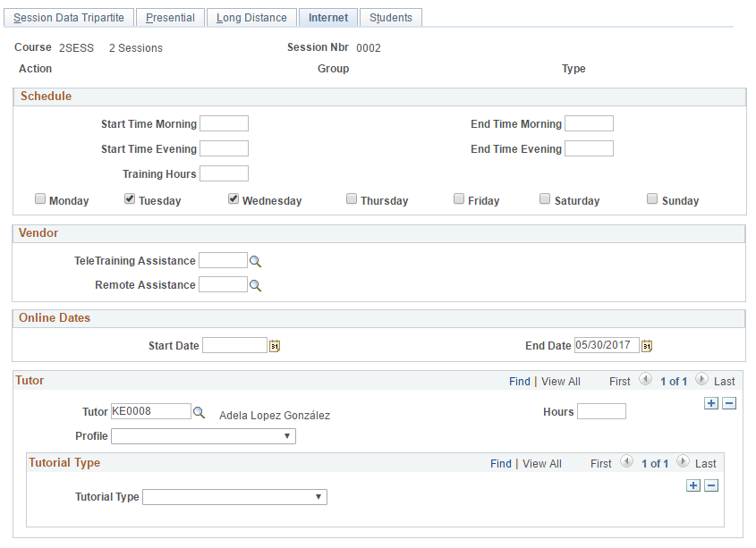Image resolution: width=756 pixels, height=548 pixels.
Task: Expand the Profile dropdown
Action: point(203,436)
